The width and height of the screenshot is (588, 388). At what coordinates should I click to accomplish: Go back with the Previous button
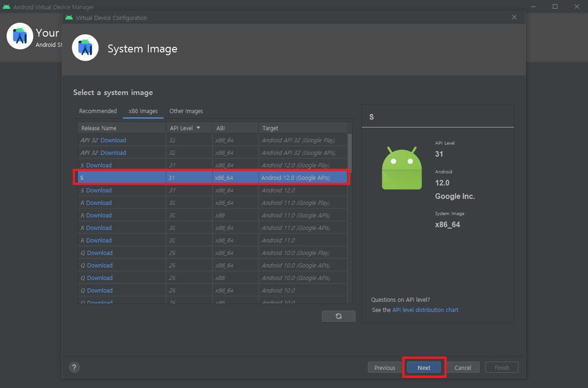(385, 368)
